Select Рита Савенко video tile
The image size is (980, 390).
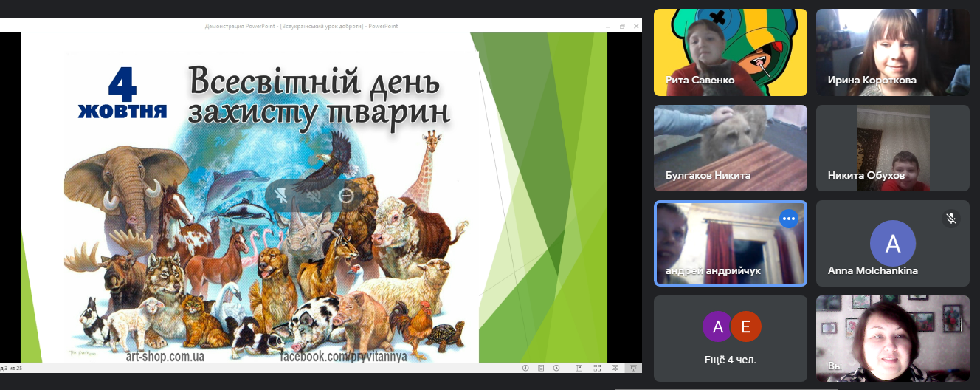point(731,52)
